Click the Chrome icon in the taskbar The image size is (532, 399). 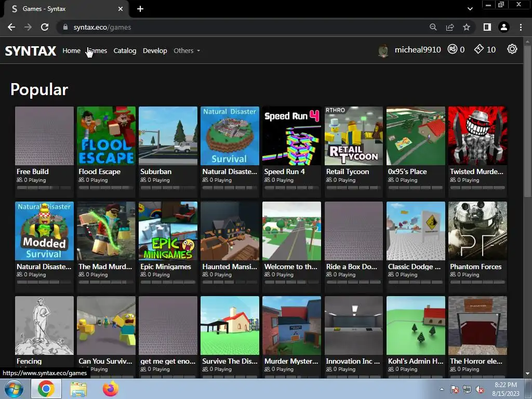pos(46,389)
